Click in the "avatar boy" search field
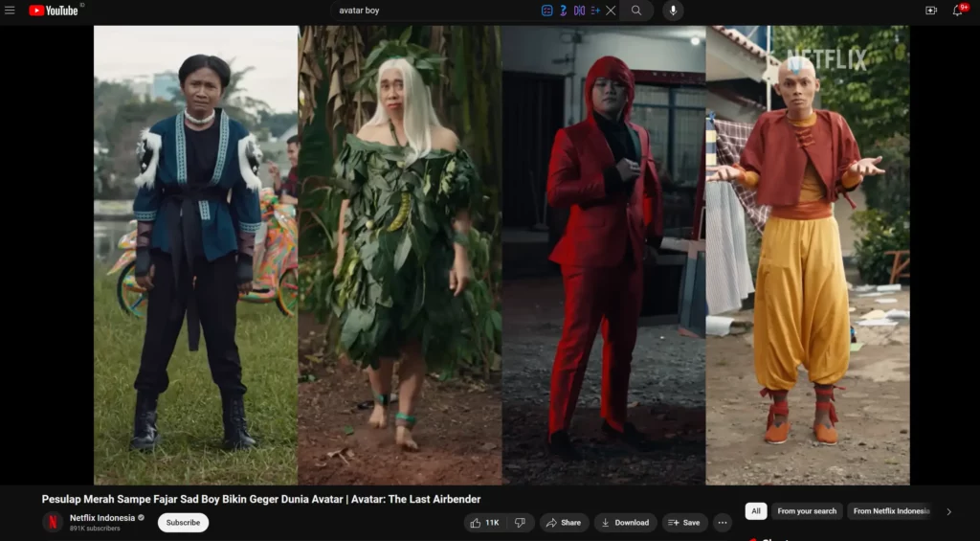The width and height of the screenshot is (980, 541). click(x=431, y=11)
